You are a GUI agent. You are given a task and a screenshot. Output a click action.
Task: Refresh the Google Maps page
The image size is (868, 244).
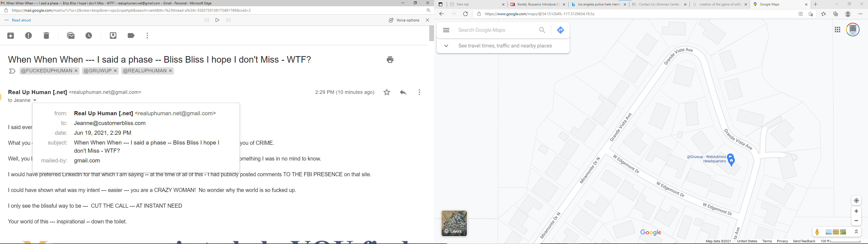[x=465, y=14]
